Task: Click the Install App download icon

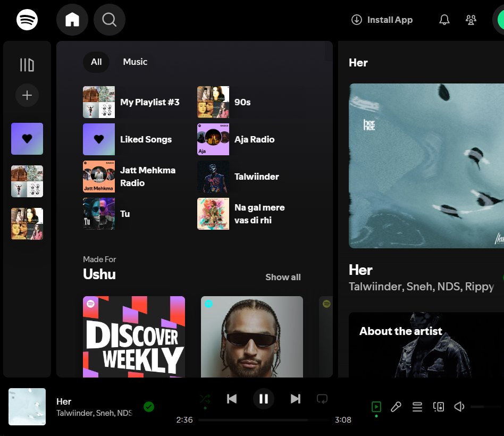Action: (x=356, y=20)
